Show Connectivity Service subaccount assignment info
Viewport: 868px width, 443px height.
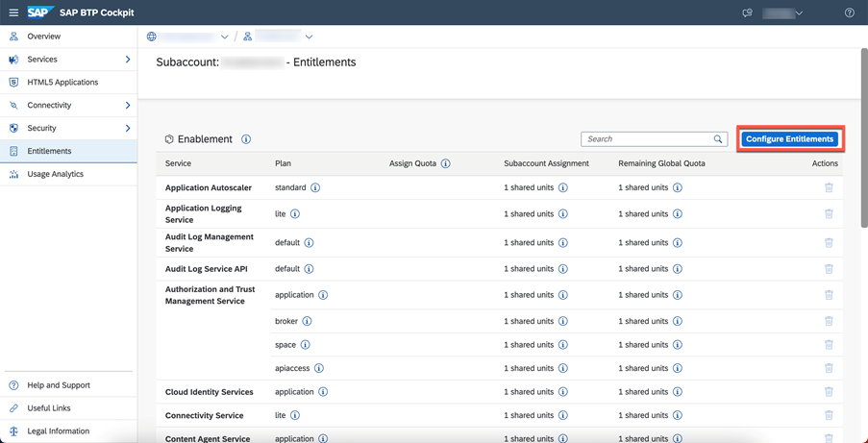point(562,415)
